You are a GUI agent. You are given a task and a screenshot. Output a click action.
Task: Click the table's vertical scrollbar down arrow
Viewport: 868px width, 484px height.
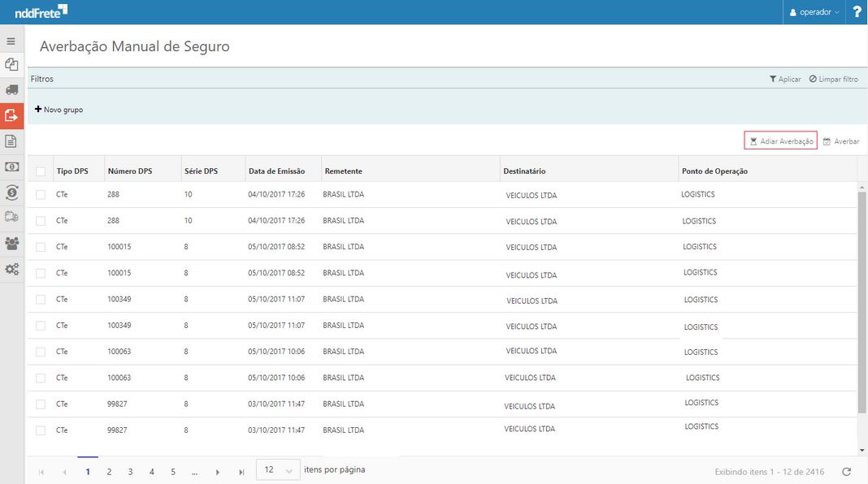click(x=861, y=450)
